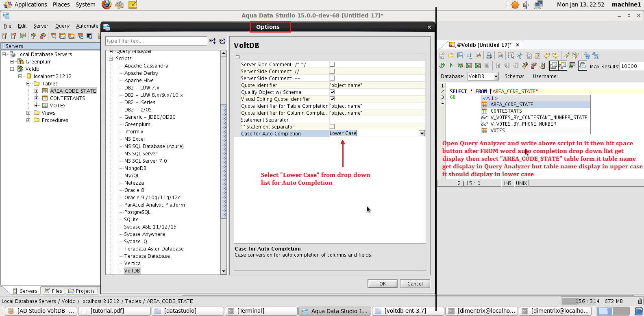
Task: Expand the Views folder in Servers tree
Action: [28, 113]
